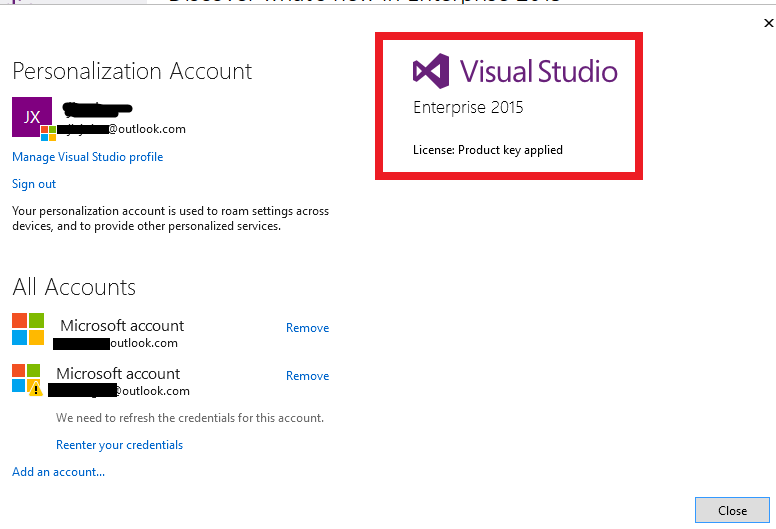Viewport: 776px width, 529px height.
Task: Click the roam settings description paragraph
Action: click(x=170, y=218)
